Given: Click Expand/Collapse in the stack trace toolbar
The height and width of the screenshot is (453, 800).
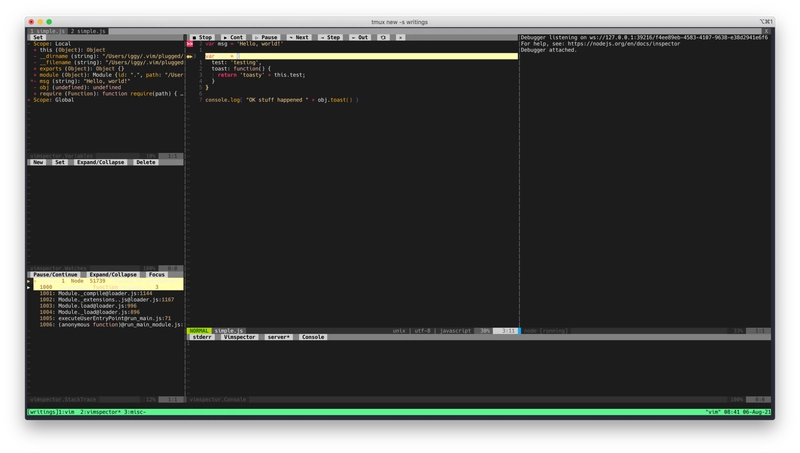Looking at the screenshot, I should 113,274.
